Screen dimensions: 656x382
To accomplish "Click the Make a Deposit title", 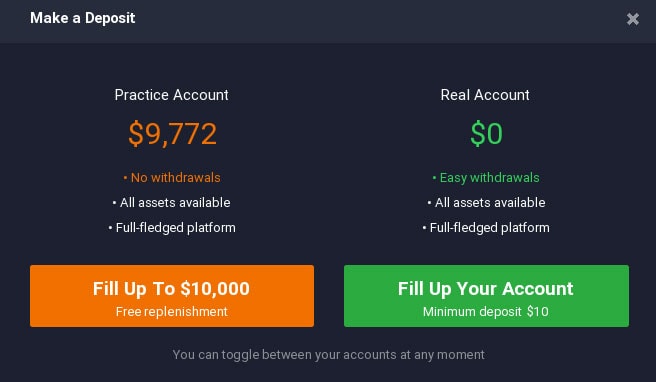I will (82, 18).
